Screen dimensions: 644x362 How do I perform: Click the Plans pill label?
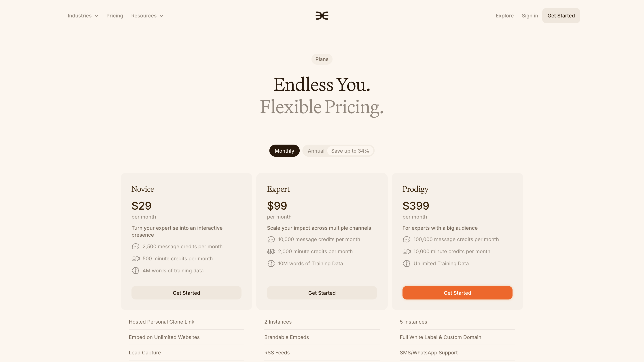tap(322, 59)
